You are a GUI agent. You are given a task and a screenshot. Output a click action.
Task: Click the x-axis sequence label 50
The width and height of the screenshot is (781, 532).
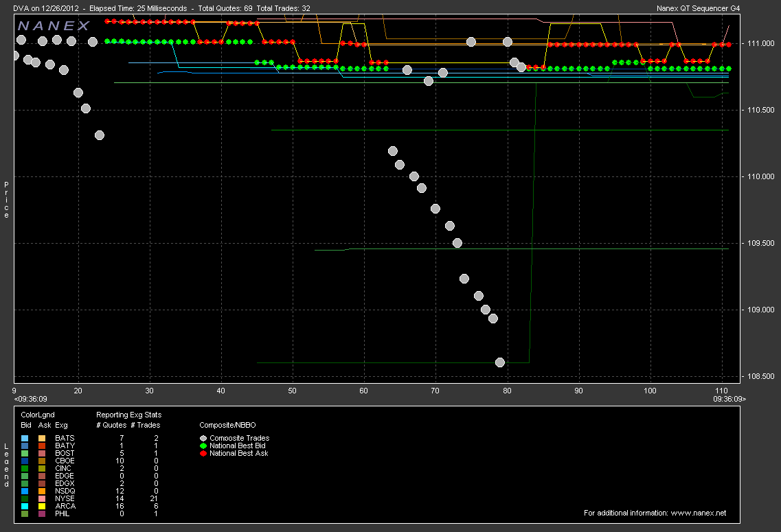293,391
